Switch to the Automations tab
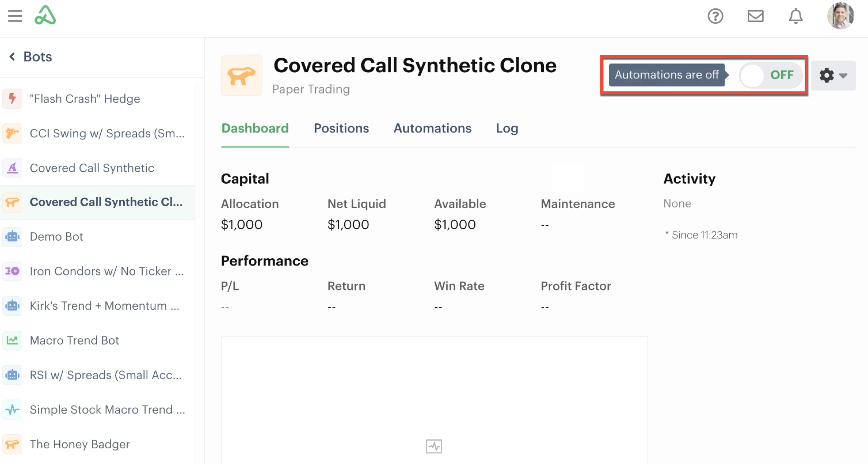868x464 pixels. coord(432,128)
